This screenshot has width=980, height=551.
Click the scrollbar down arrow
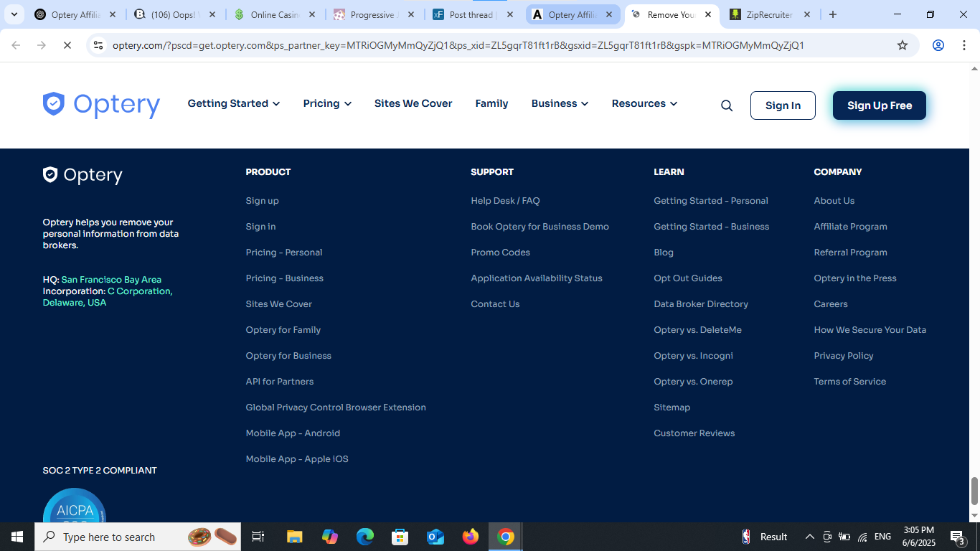tap(974, 516)
